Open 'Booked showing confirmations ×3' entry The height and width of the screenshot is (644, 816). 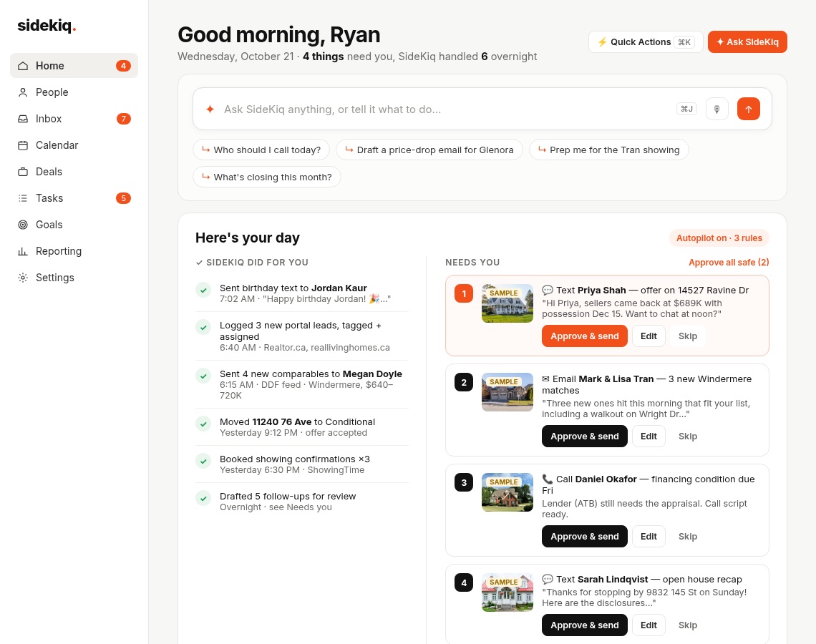[302, 464]
